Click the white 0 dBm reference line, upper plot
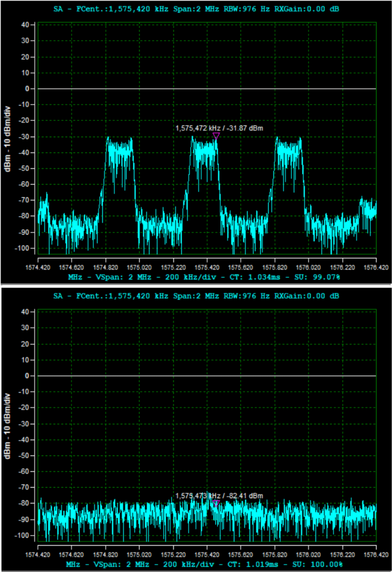Screen dimensions: 392x572 (207, 88)
